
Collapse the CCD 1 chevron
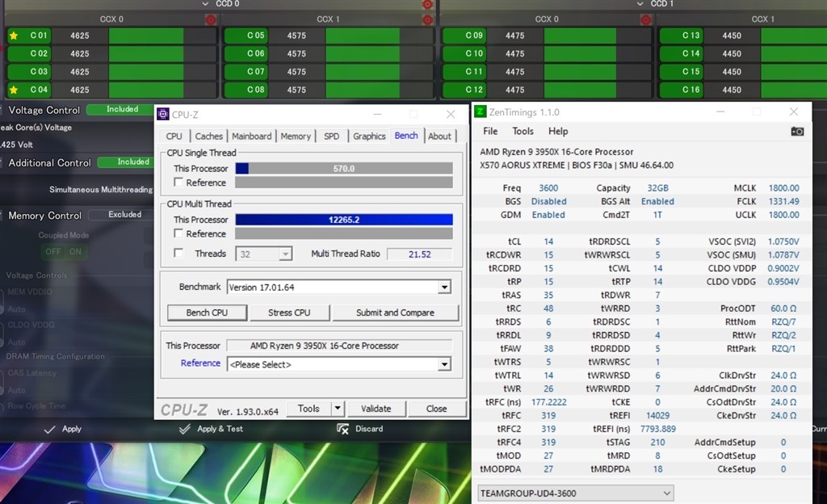640,4
